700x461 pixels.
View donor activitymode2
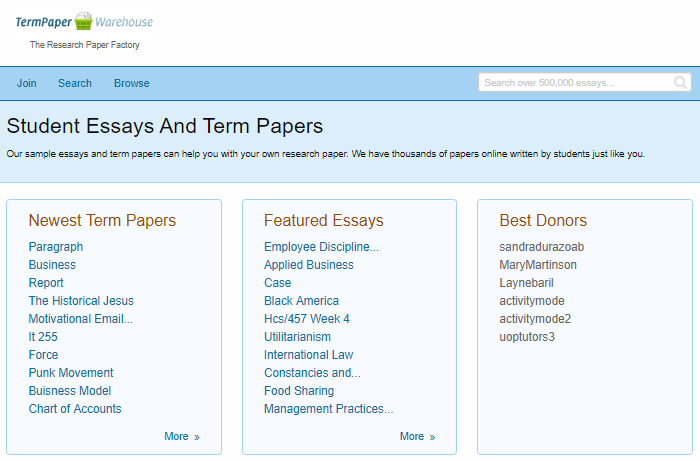(x=535, y=319)
